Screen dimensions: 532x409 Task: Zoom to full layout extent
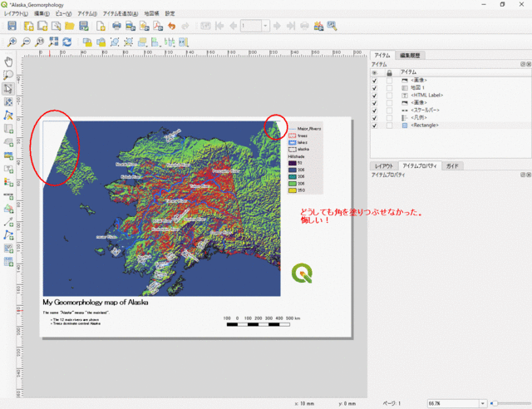coord(53,42)
